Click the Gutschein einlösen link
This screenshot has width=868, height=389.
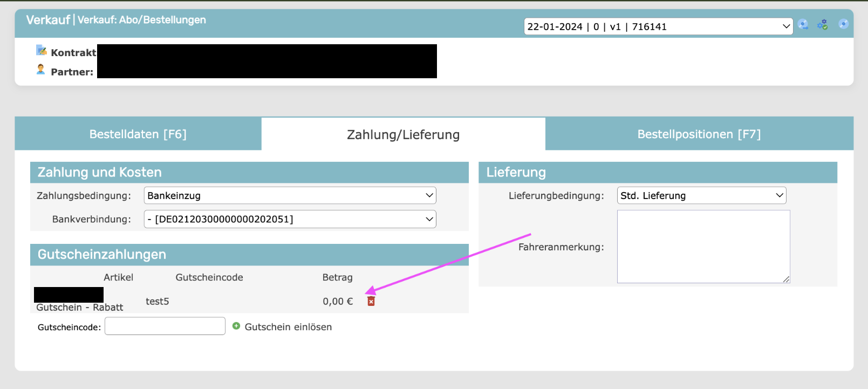coord(288,327)
